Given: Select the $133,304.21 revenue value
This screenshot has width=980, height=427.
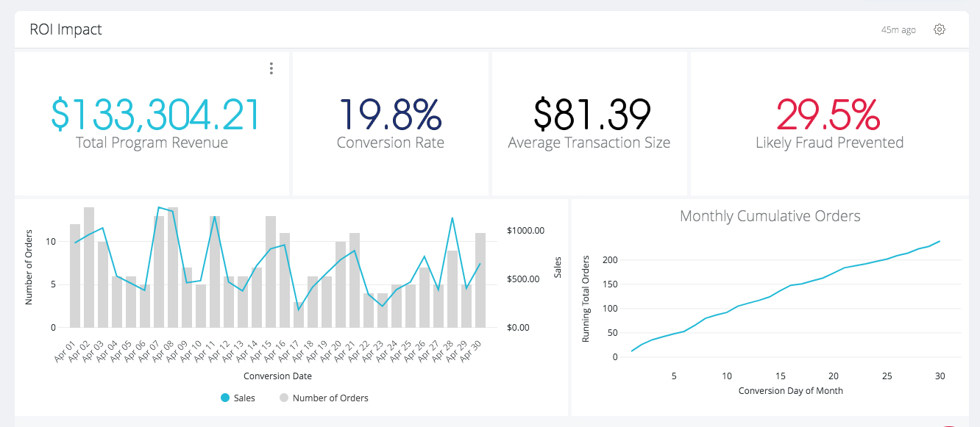Looking at the screenshot, I should [155, 115].
